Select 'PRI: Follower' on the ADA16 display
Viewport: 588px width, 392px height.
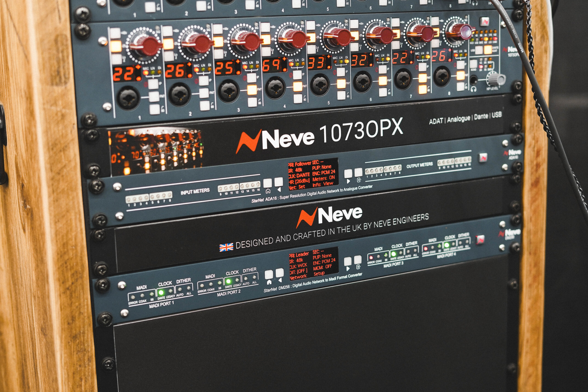300,164
